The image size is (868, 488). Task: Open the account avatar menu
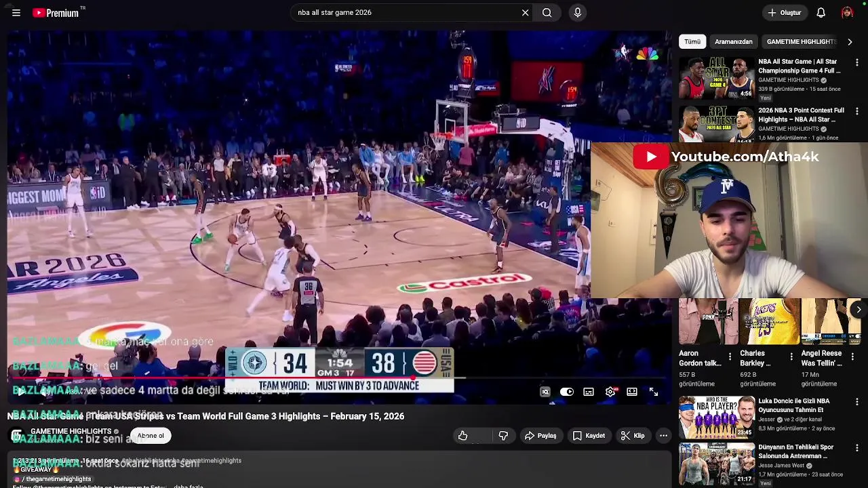(847, 12)
